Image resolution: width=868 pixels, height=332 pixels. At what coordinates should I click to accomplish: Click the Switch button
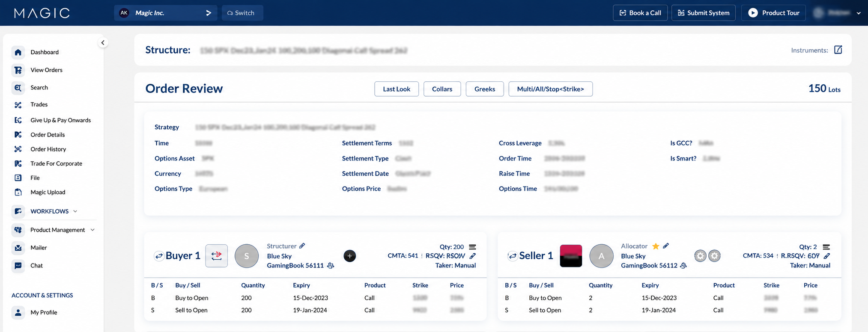(242, 13)
